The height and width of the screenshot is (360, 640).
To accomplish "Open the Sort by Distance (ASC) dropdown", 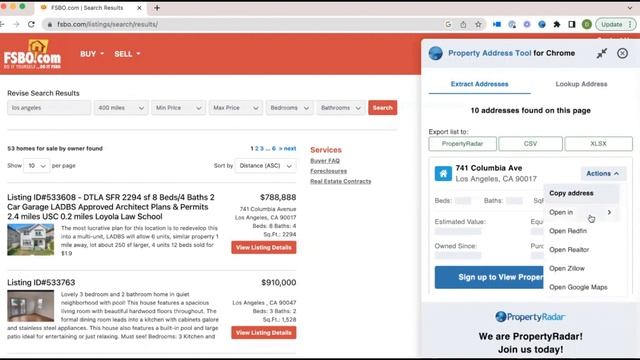I will coord(266,166).
